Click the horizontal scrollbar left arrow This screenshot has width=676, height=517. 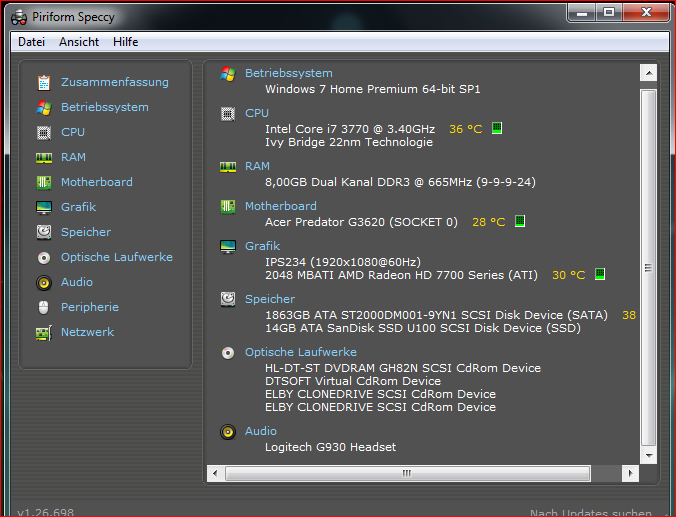(x=215, y=473)
